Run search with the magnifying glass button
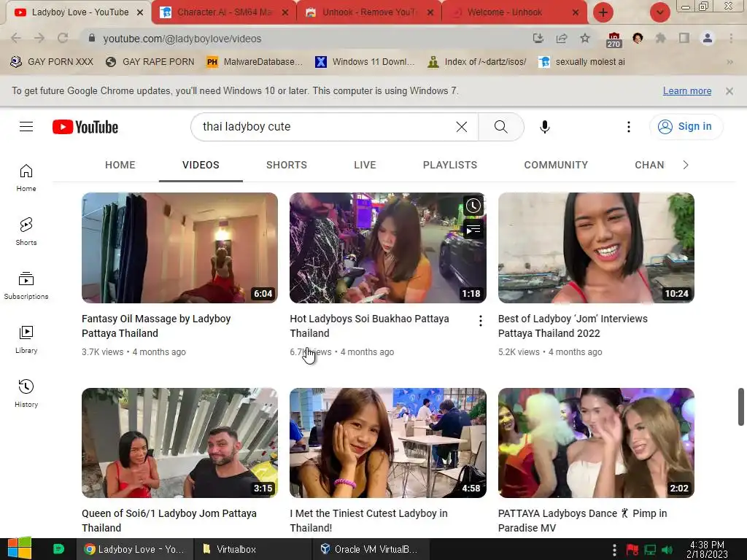The width and height of the screenshot is (747, 560). [500, 127]
